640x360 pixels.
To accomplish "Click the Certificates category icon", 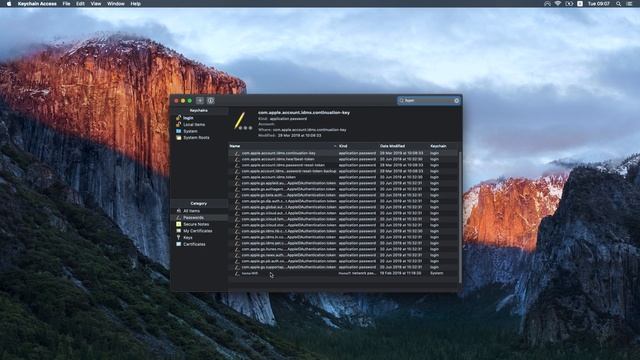I will 178,244.
